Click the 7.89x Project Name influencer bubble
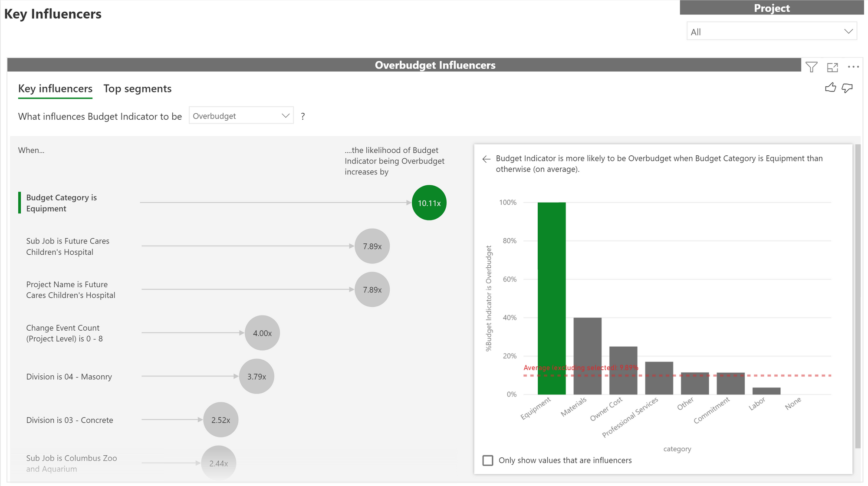This screenshot has width=868, height=486. 372,289
